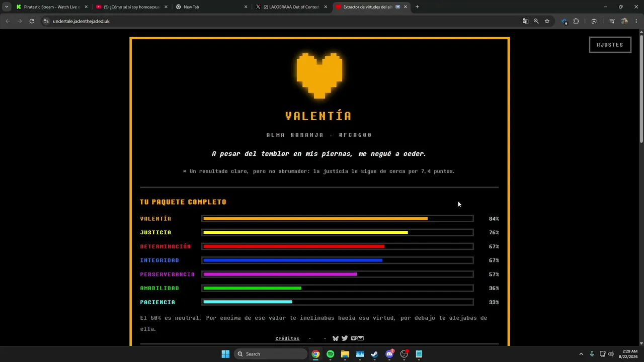Click the Translate page icon
Image resolution: width=644 pixels, height=362 pixels.
point(525,21)
